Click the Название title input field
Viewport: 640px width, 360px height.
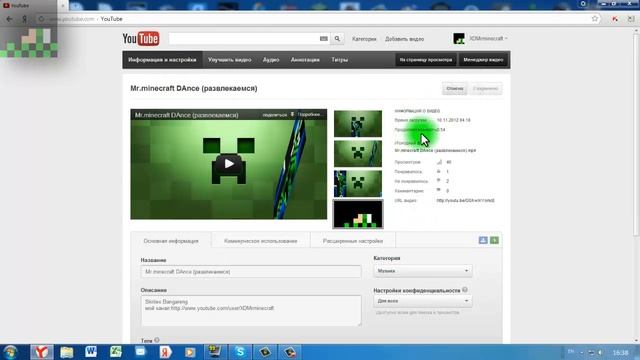(x=251, y=271)
